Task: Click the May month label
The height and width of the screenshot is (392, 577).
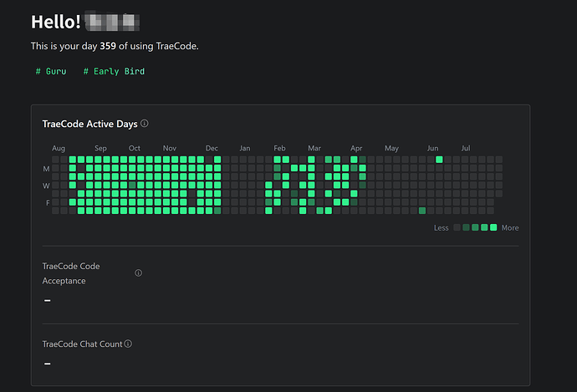Action: tap(391, 148)
